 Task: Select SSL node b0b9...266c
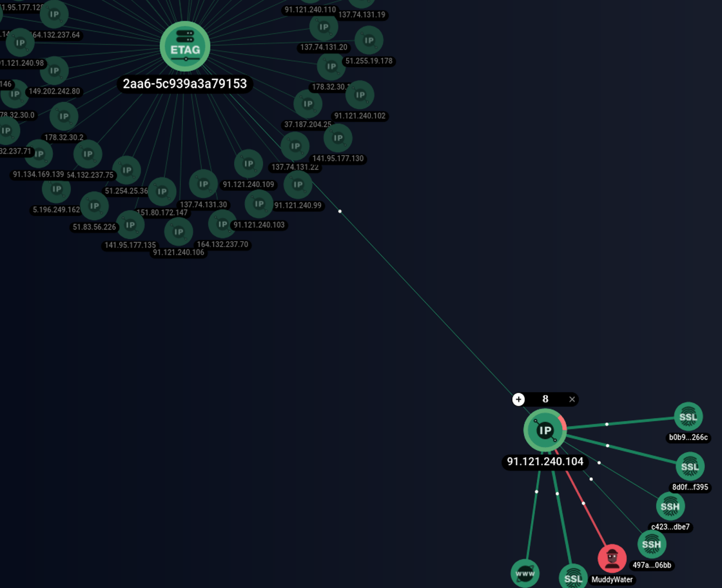pos(688,417)
